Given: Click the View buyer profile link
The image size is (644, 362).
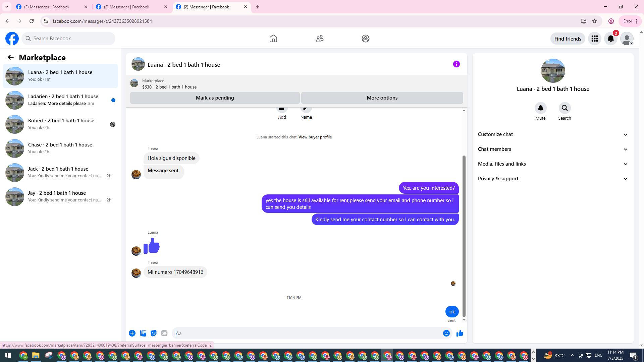Looking at the screenshot, I should 315,137.
